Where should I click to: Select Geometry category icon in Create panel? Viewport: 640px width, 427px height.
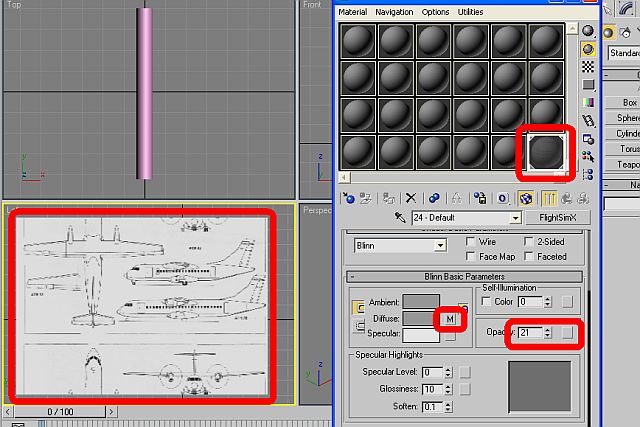coord(608,32)
